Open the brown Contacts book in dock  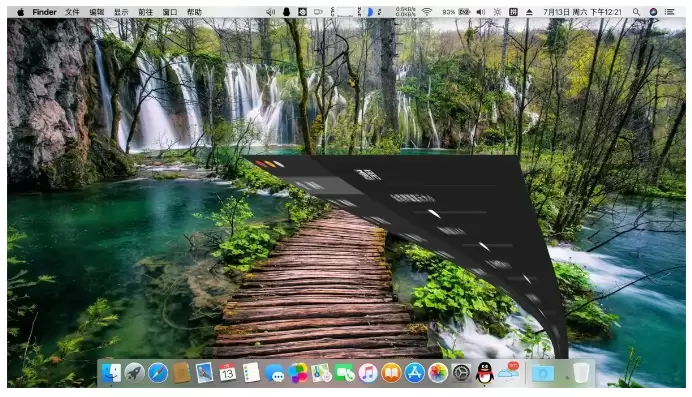click(x=181, y=373)
